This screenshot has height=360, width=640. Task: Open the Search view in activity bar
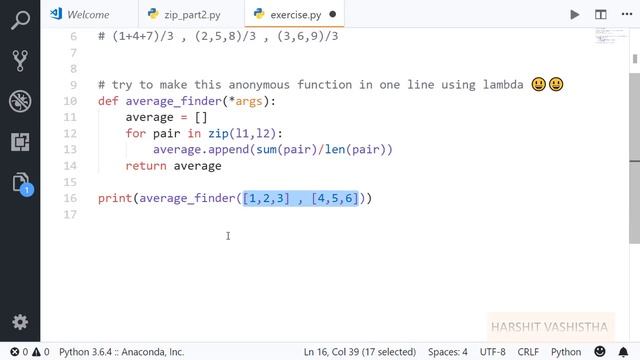20,20
